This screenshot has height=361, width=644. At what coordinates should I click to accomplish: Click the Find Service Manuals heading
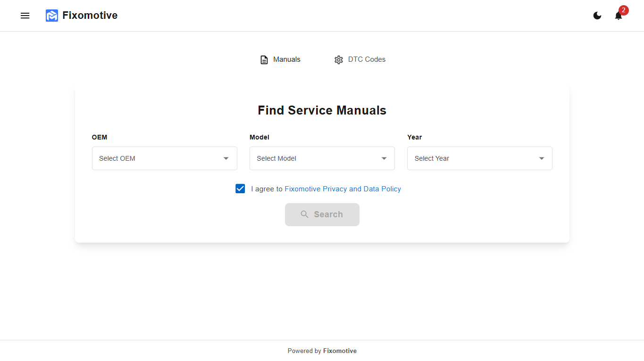click(322, 110)
